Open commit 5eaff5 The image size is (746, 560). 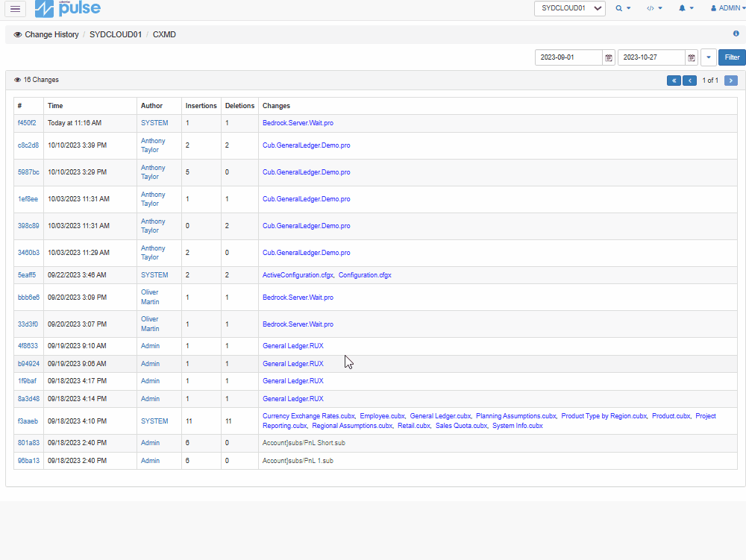27,274
